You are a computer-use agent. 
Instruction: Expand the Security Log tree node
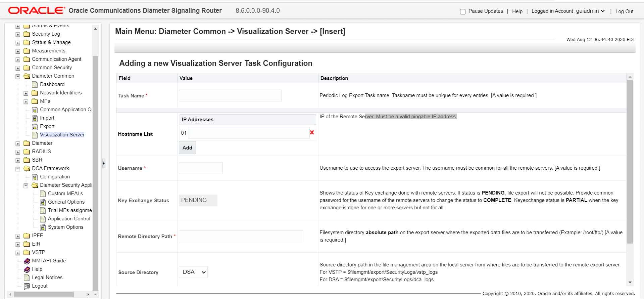18,34
